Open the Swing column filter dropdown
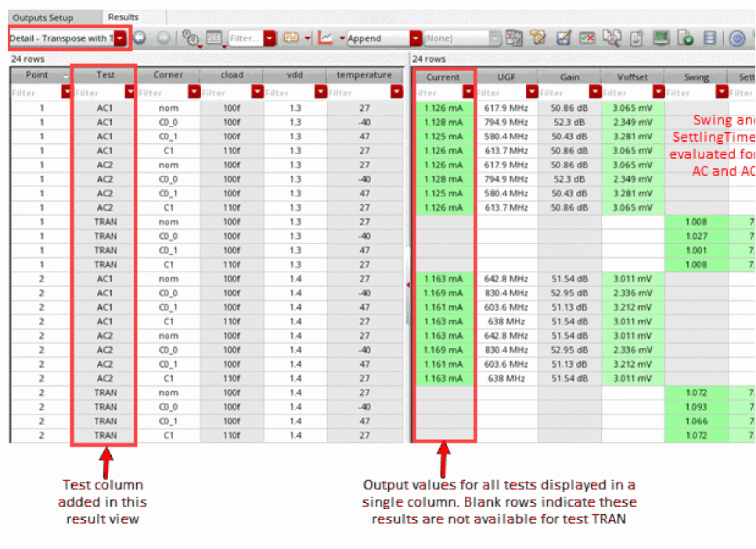This screenshot has height=549, width=756. (x=722, y=91)
